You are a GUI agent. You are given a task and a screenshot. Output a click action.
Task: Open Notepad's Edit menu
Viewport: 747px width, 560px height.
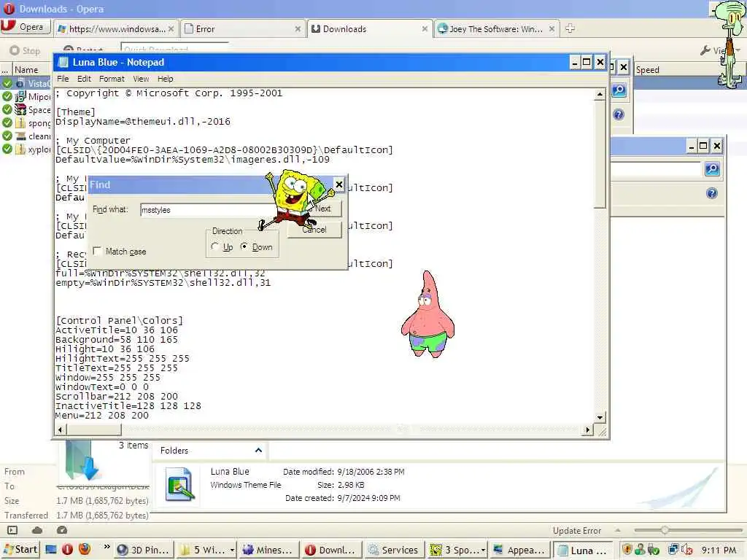pyautogui.click(x=84, y=79)
